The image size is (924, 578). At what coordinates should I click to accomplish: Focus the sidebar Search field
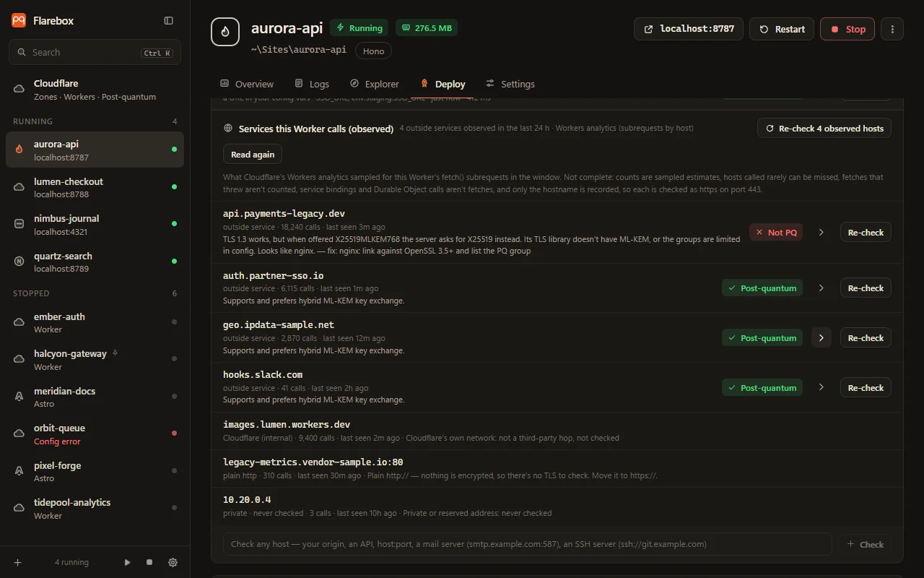pos(95,53)
